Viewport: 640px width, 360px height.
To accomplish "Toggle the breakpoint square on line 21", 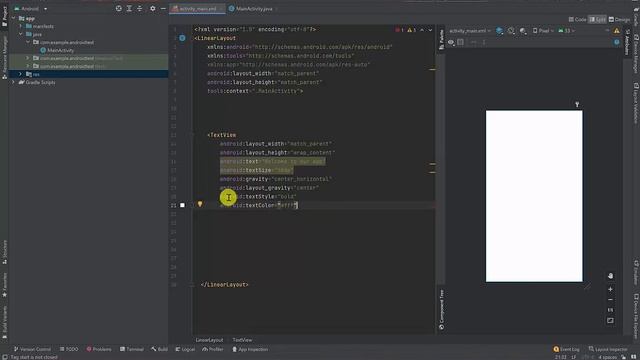I will pos(182,205).
